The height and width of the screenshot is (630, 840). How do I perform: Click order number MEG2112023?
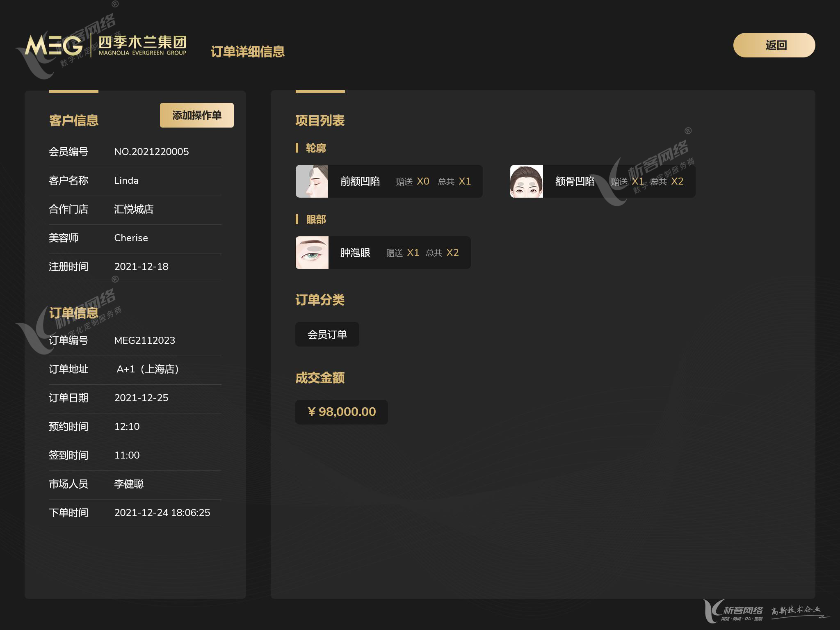[x=144, y=340]
